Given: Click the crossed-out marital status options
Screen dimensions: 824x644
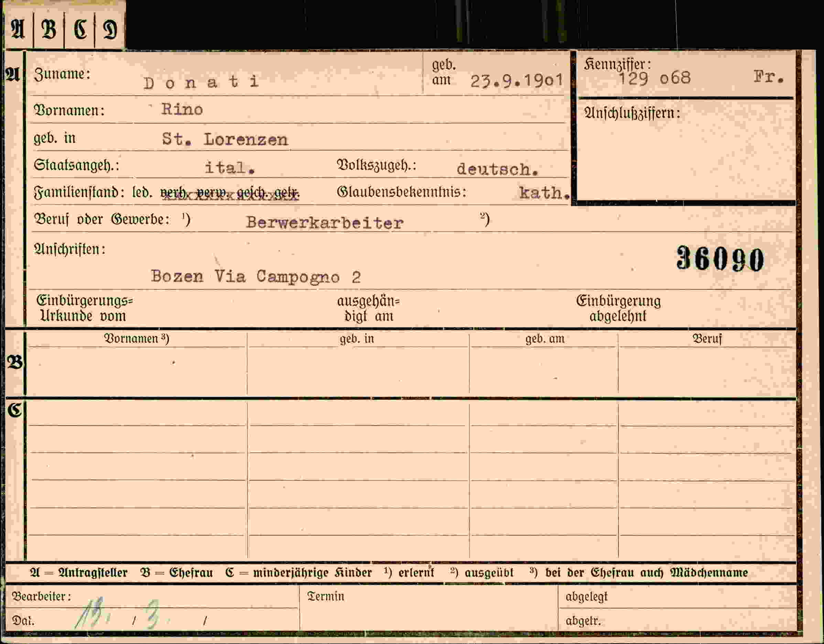Looking at the screenshot, I should point(230,194).
